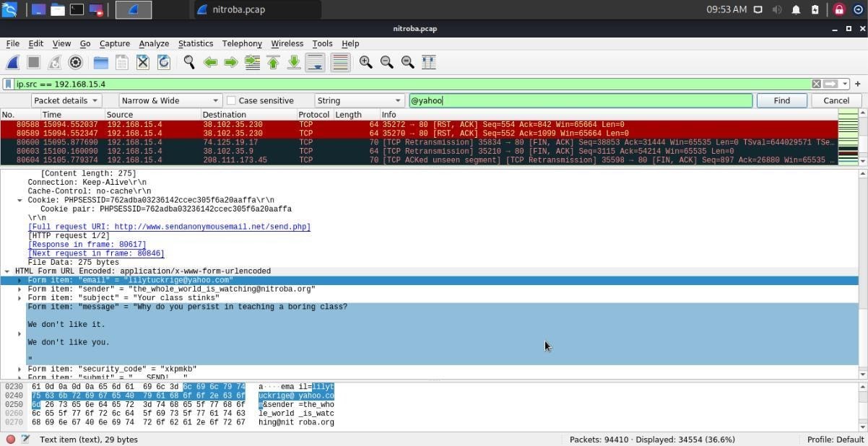Toggle auto-scroll during live capture
Screen dimensions: 868x446
point(315,63)
